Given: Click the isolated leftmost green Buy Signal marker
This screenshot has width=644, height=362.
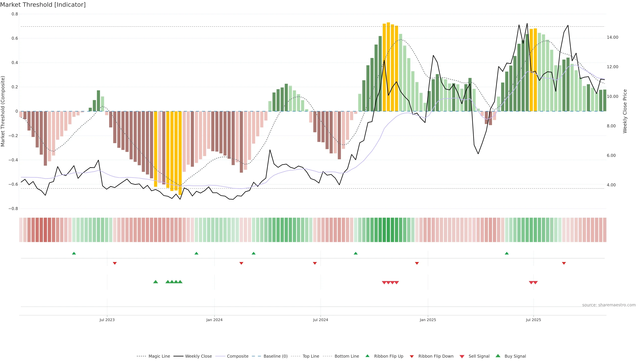Looking at the screenshot, I should [155, 282].
